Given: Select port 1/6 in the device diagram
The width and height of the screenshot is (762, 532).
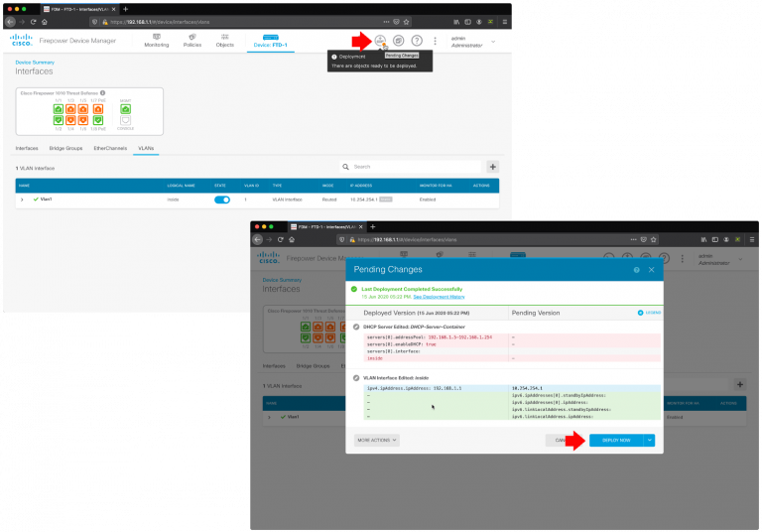Looking at the screenshot, I should coord(83,120).
